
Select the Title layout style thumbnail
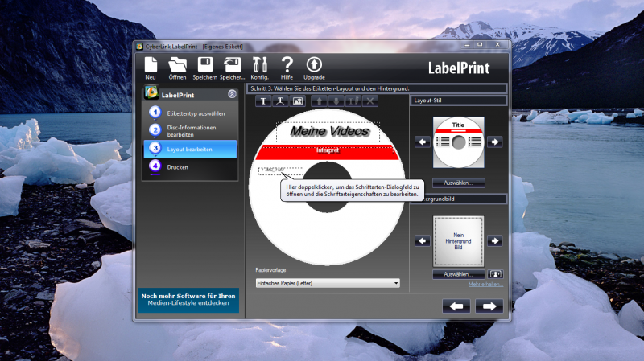click(458, 142)
